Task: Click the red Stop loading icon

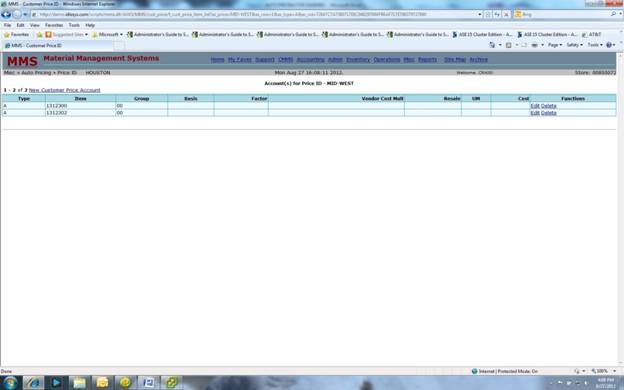Action: pyautogui.click(x=506, y=14)
